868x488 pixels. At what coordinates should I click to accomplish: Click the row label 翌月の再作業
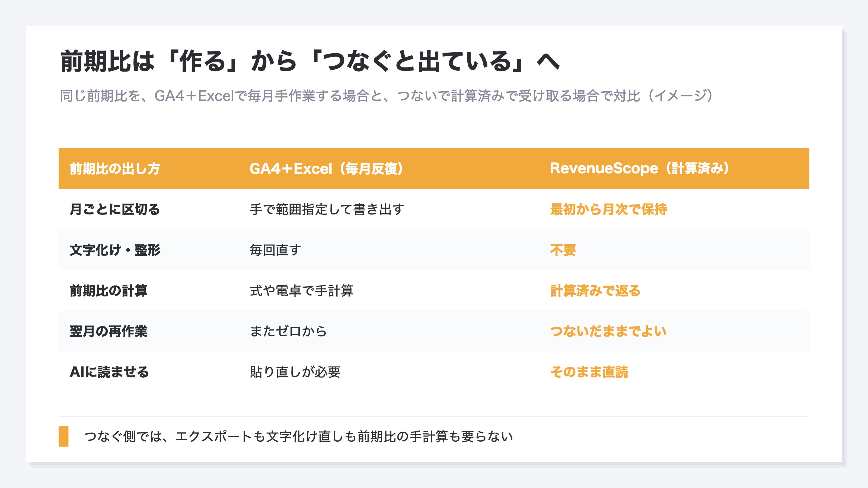coord(108,331)
